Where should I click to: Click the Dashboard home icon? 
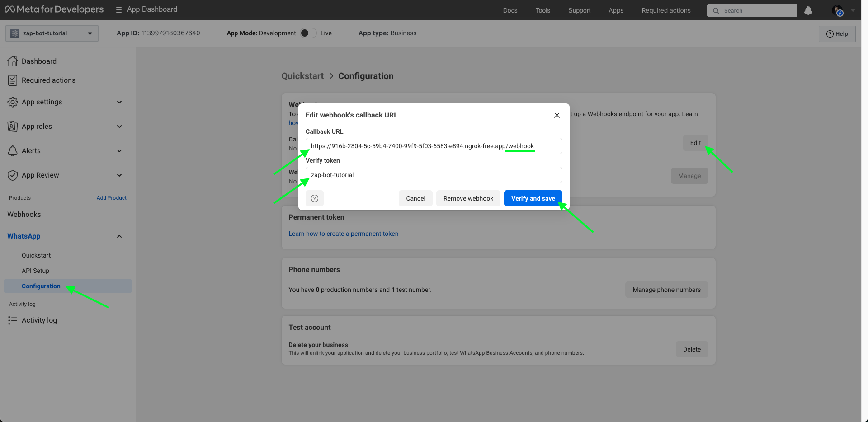[13, 61]
